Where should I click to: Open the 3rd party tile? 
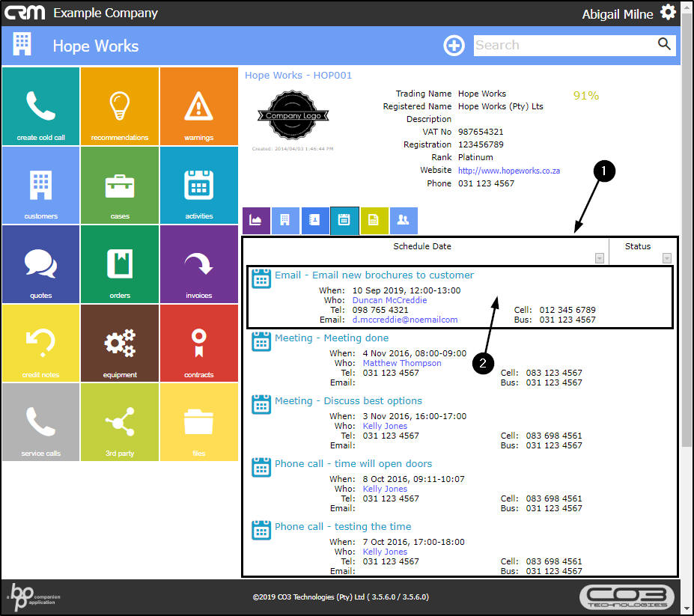click(120, 422)
